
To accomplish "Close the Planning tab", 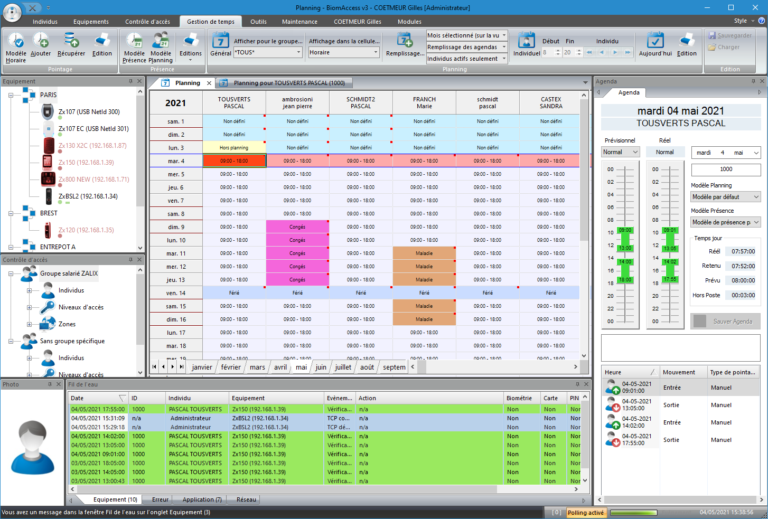I will pyautogui.click(x=209, y=83).
